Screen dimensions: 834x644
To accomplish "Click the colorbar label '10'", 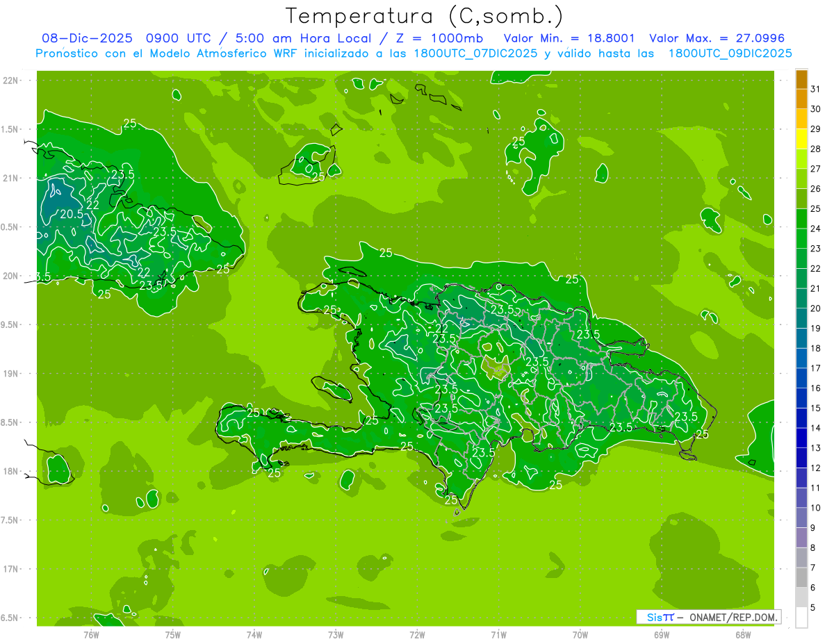I will (x=816, y=508).
